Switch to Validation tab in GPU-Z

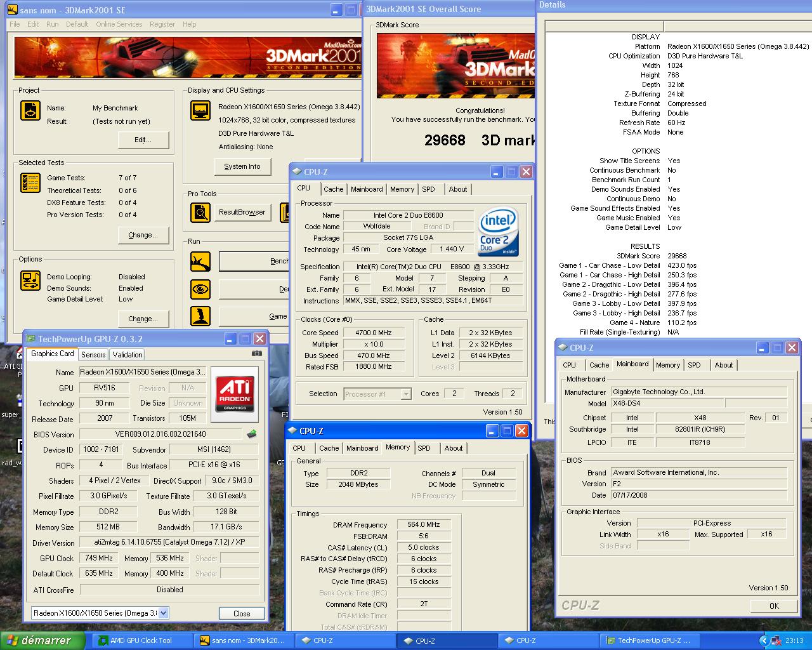(x=128, y=355)
